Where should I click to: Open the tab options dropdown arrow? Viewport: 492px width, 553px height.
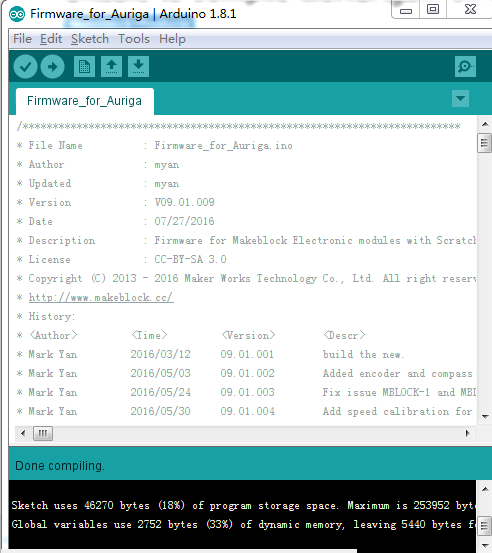pyautogui.click(x=461, y=98)
